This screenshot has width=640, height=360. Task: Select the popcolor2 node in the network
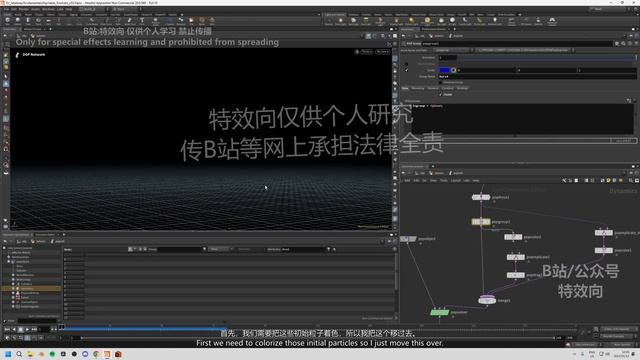click(513, 237)
